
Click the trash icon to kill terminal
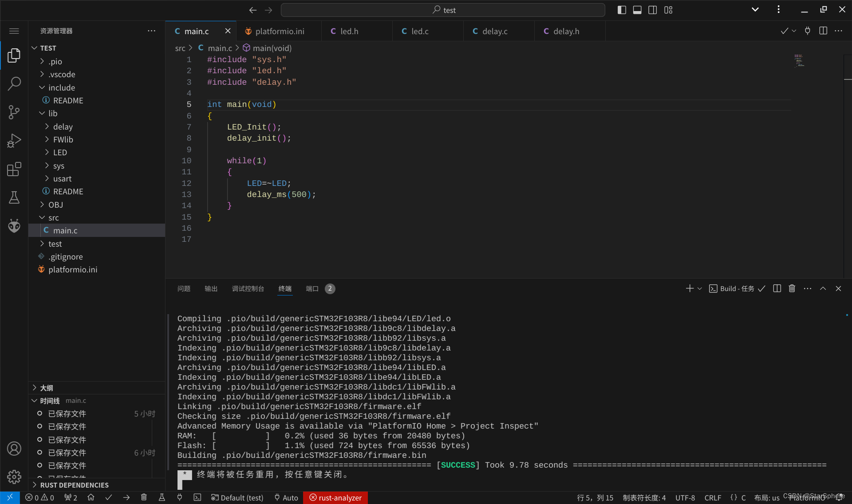[x=792, y=288]
